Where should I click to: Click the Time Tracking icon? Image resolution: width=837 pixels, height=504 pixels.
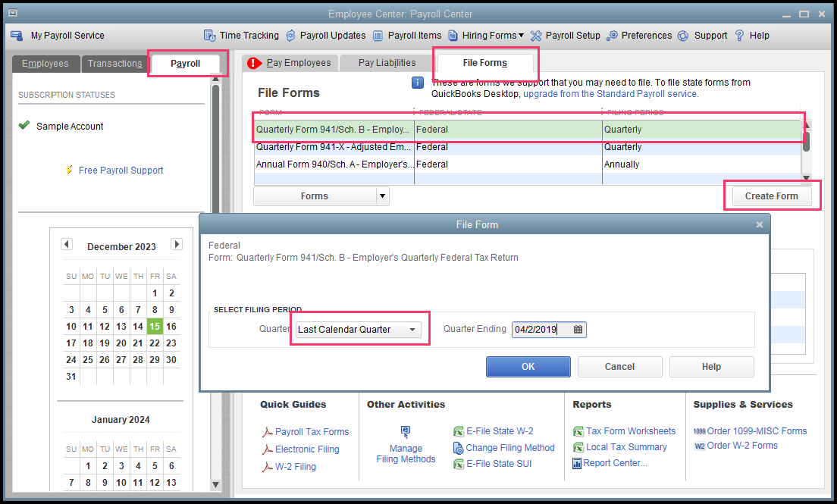tap(210, 36)
